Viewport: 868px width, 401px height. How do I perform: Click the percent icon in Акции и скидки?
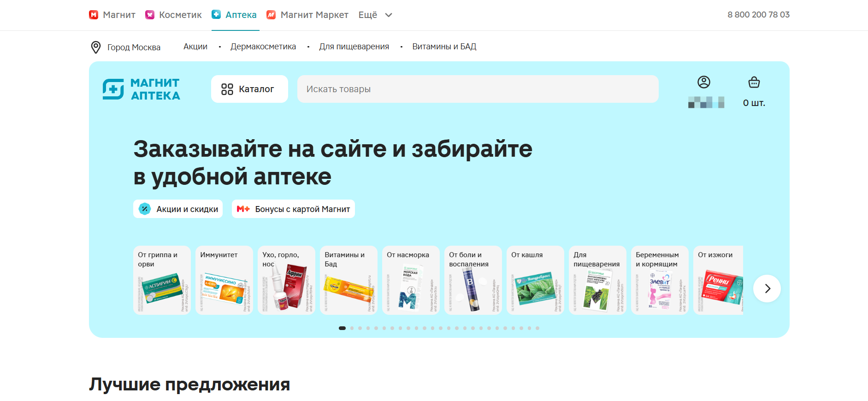145,209
